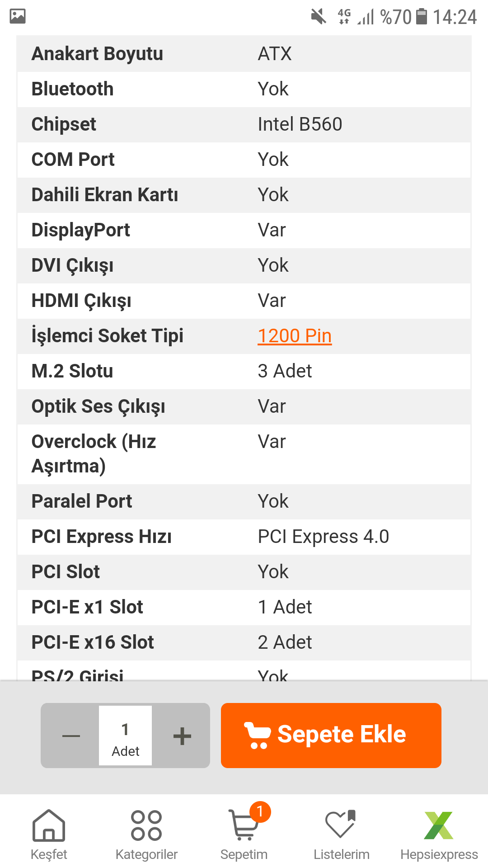Select the Chipset row showing Intel B560
This screenshot has width=488, height=868.
(244, 124)
